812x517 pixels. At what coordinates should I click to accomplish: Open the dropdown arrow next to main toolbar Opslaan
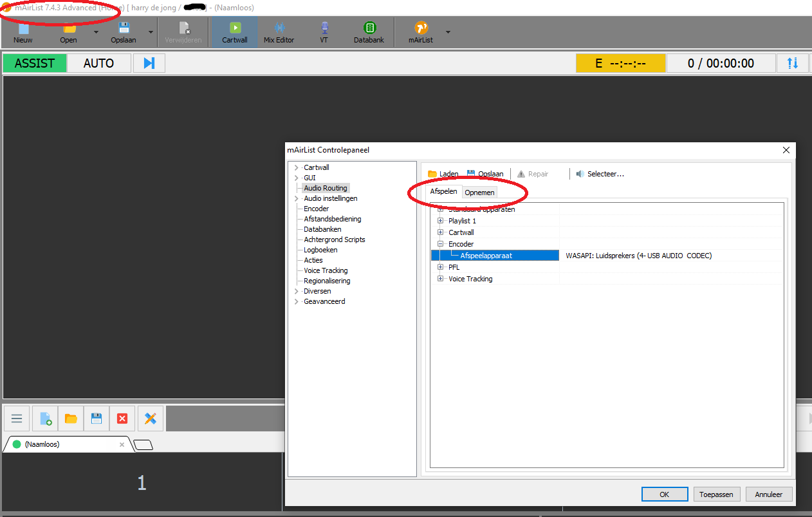coord(151,32)
